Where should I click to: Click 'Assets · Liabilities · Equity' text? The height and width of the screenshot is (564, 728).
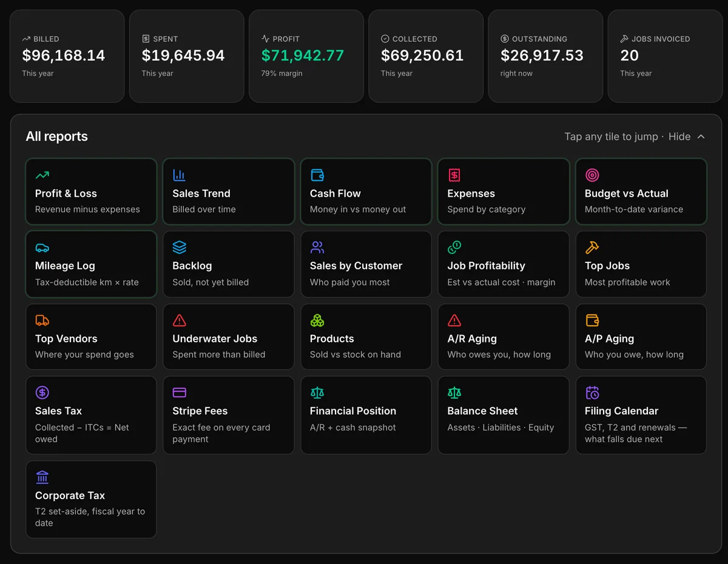(x=500, y=427)
